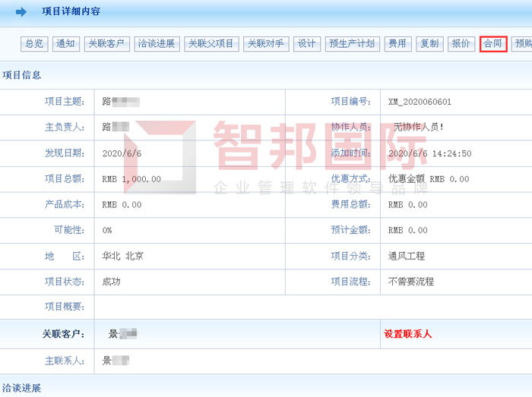This screenshot has width=532, height=397.
Task: Click the partially visible 预购 button
Action: click(522, 44)
